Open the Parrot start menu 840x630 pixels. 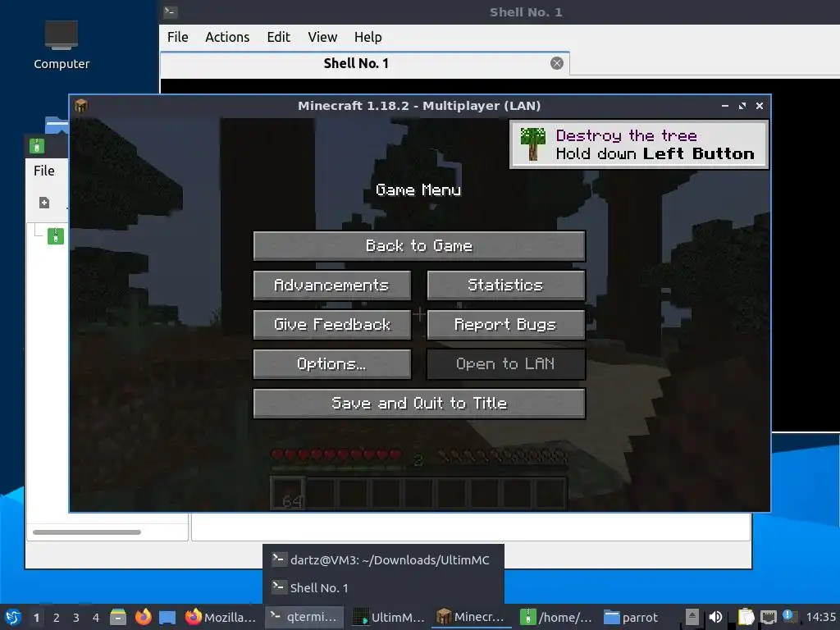tap(13, 617)
